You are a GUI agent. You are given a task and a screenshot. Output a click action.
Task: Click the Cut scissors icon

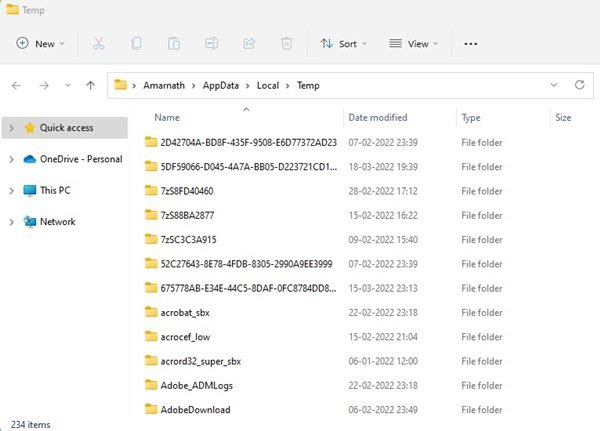(98, 44)
